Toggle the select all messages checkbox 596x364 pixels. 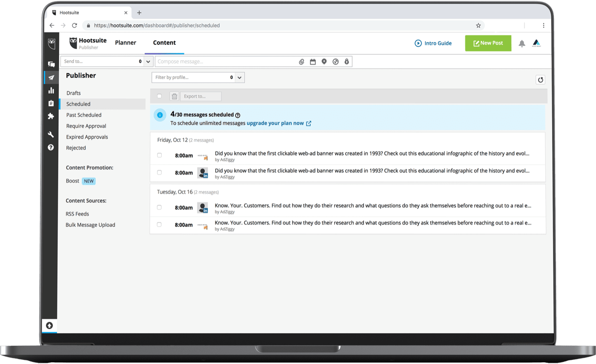pos(160,96)
